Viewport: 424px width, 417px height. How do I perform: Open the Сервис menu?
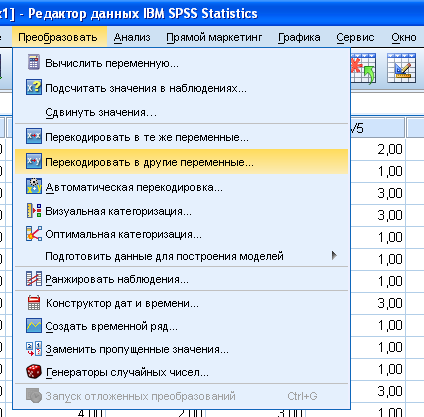point(355,37)
